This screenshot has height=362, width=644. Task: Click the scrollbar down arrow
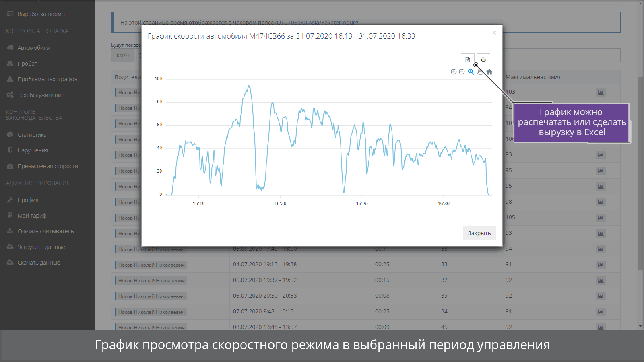[x=640, y=326]
